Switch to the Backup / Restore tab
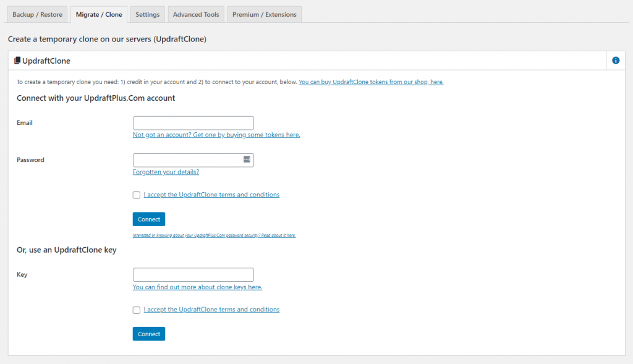 click(x=37, y=14)
